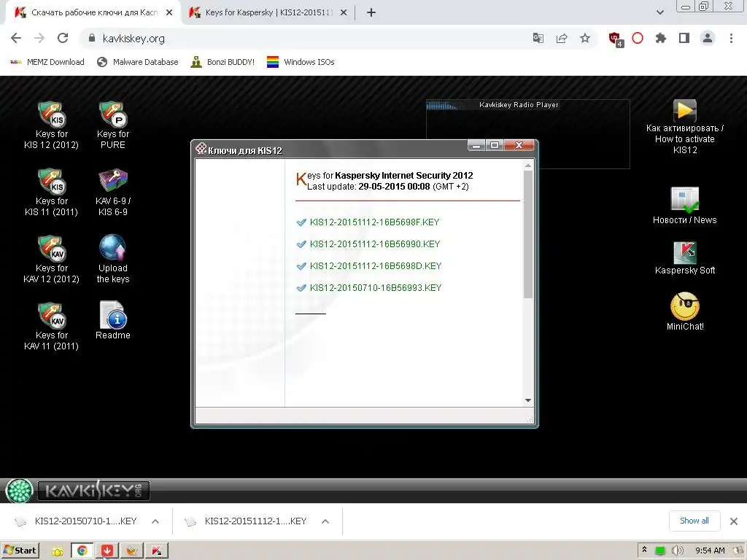Click scrollbar up arrow in keys window
Image resolution: width=747 pixels, height=560 pixels.
[x=528, y=166]
